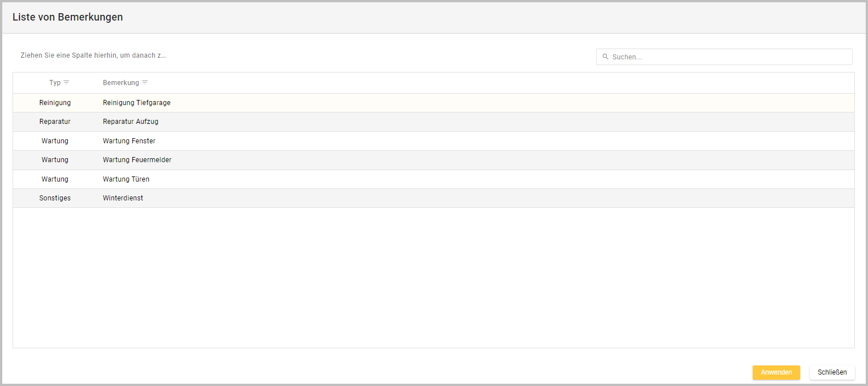868x386 pixels.
Task: Click Wartung cell beside Wartung Fenster
Action: (55, 141)
